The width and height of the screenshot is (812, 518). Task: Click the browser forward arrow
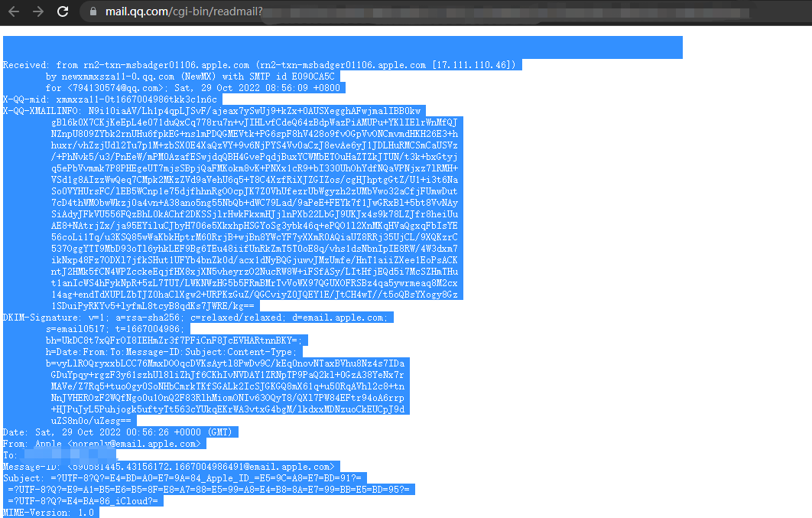click(38, 11)
